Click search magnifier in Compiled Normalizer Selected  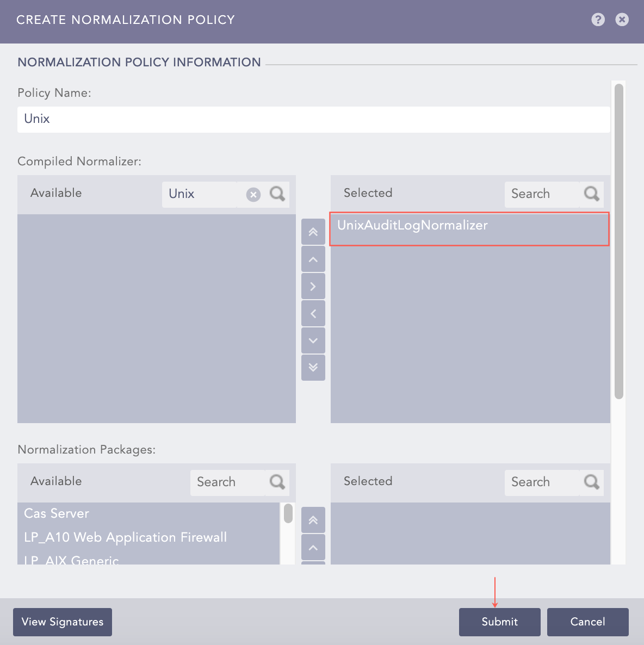coord(591,194)
